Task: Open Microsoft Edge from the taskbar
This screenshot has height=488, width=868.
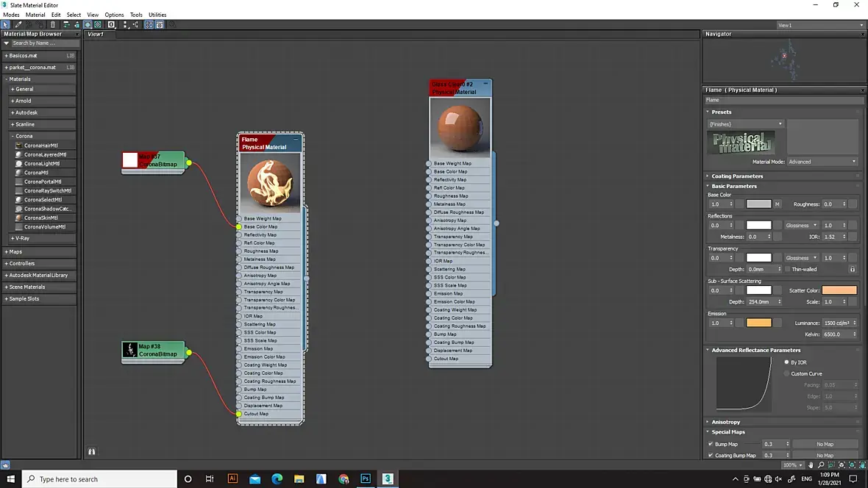Action: tap(277, 478)
